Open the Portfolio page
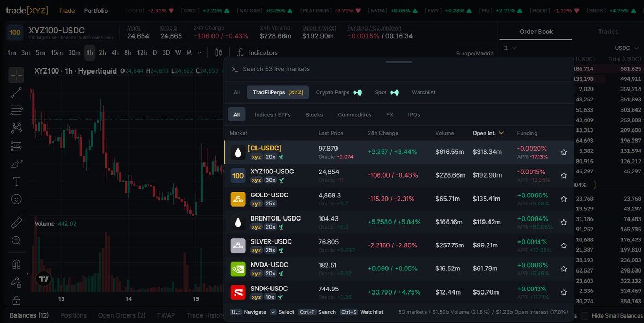This screenshot has width=644, height=323. tap(96, 11)
